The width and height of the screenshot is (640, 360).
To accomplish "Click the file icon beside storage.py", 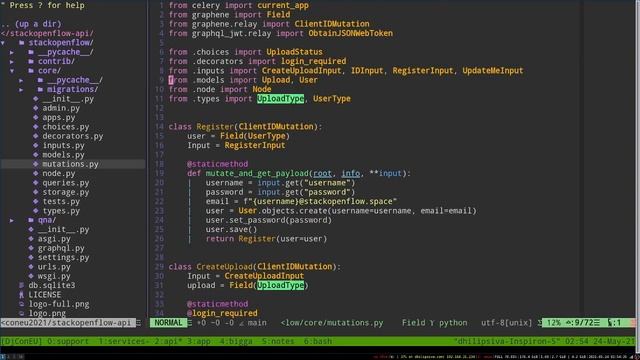I will pyautogui.click(x=36, y=192).
